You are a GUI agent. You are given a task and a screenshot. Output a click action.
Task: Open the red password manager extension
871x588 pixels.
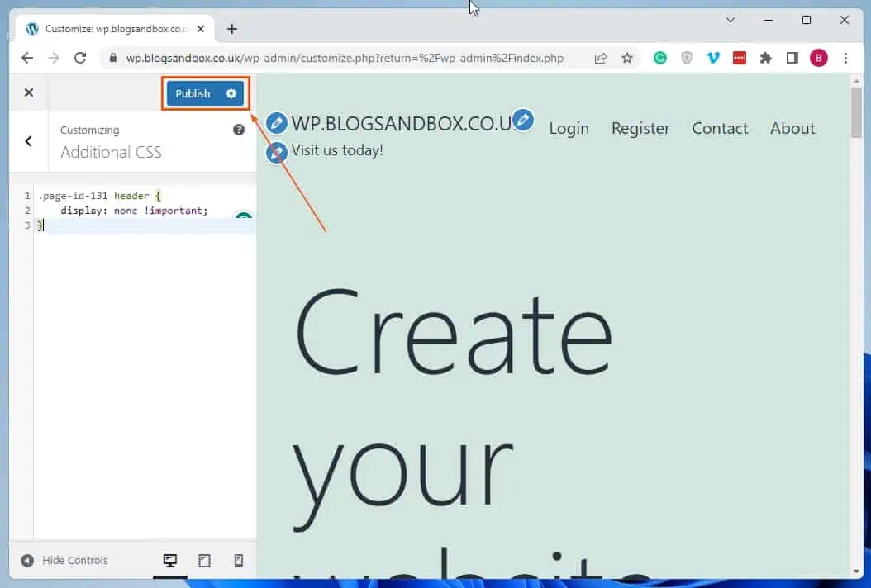(x=740, y=58)
